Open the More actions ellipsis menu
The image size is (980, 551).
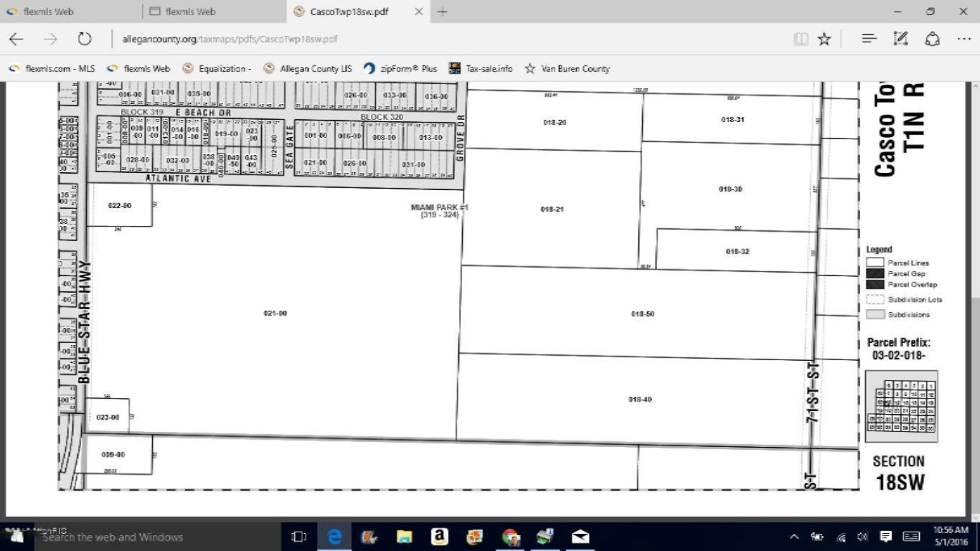point(963,39)
